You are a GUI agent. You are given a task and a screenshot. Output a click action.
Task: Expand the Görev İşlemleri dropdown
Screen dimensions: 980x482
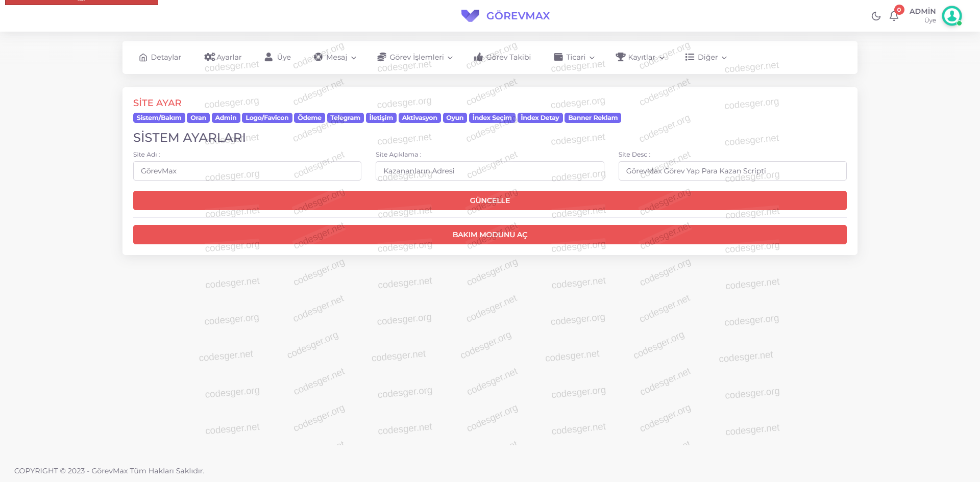(x=415, y=57)
